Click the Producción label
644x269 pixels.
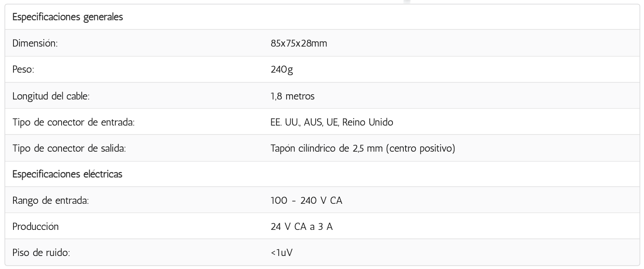tap(35, 227)
